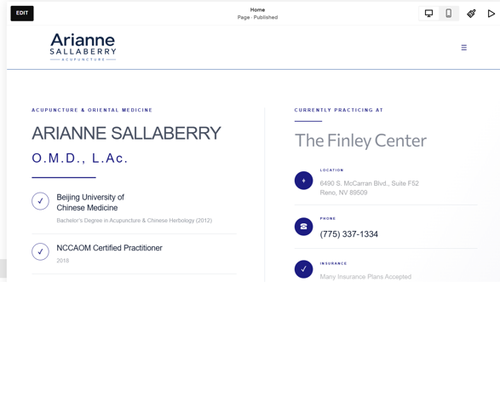Click the INSURANCE label
Image resolution: width=500 pixels, height=409 pixels.
(333, 263)
